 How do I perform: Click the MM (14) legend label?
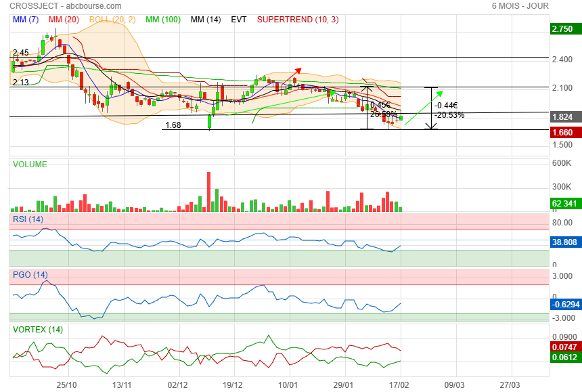pos(206,20)
